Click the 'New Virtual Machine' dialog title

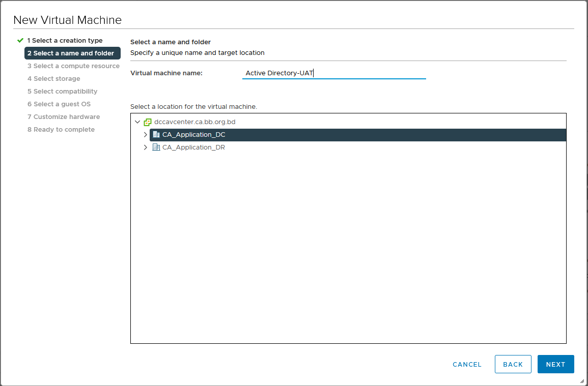[68, 20]
